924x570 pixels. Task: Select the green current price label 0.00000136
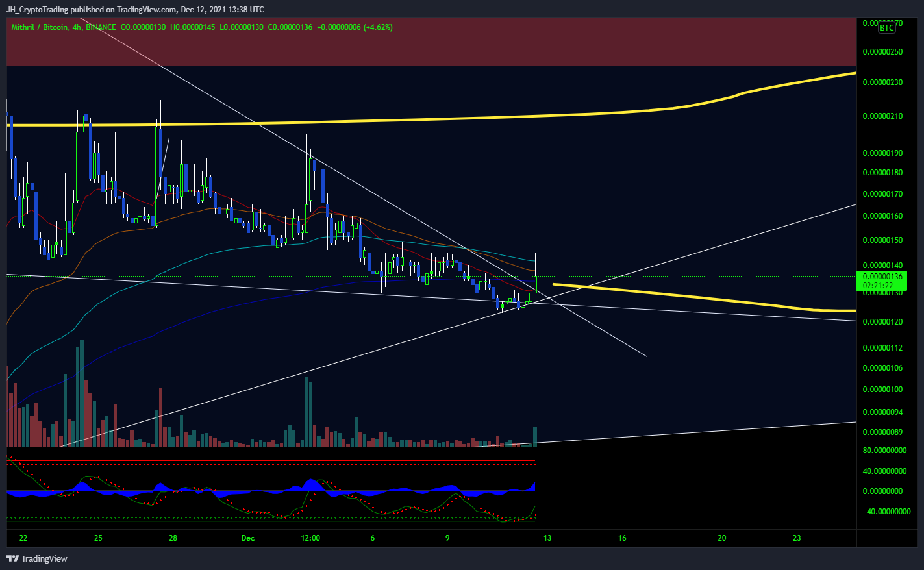tap(882, 277)
